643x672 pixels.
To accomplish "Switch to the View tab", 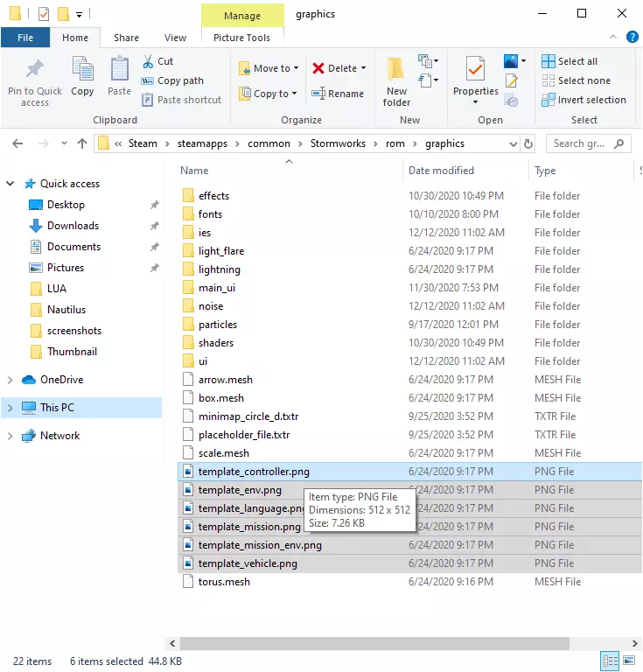I will point(175,38).
